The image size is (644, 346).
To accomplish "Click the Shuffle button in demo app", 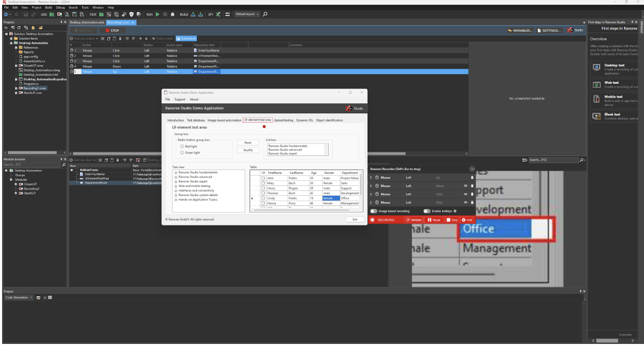I will [248, 150].
